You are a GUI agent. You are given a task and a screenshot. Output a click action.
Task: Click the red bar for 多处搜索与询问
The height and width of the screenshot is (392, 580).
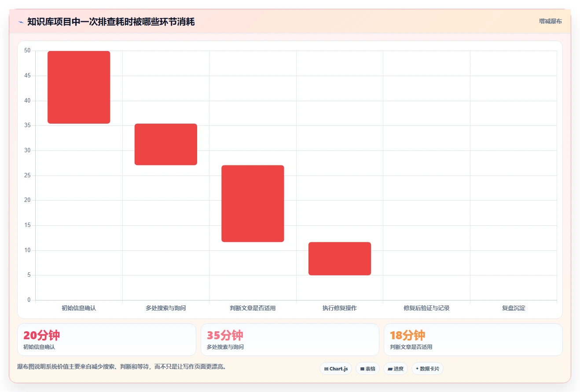coord(166,144)
